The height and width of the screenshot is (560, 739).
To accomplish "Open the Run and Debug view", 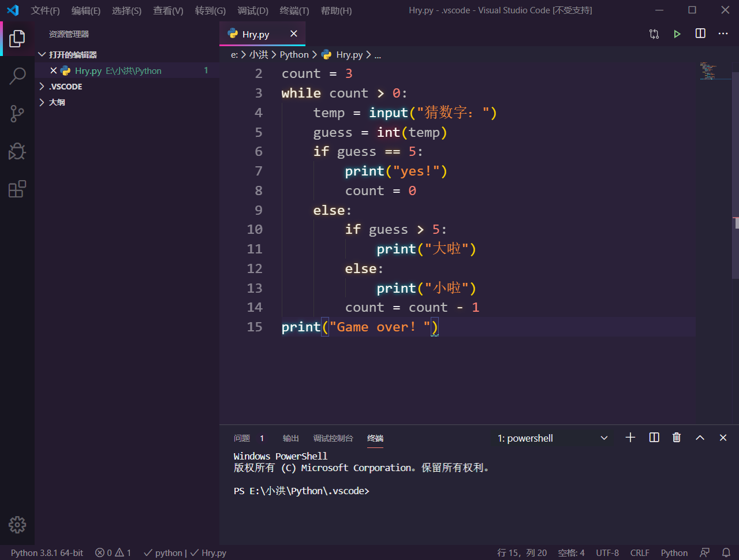I will coord(17,151).
